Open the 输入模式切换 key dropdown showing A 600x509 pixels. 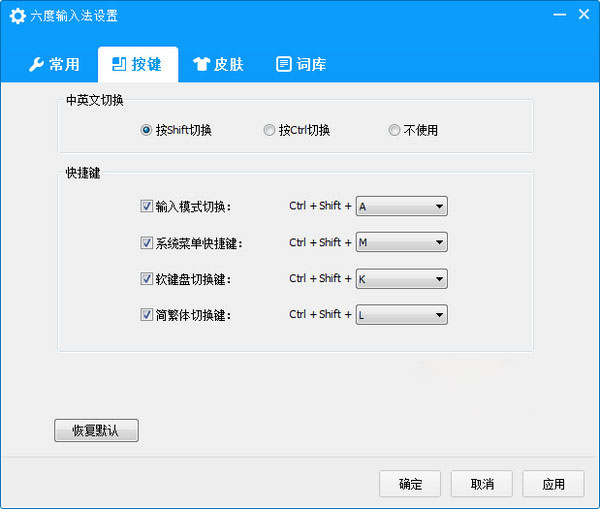401,206
